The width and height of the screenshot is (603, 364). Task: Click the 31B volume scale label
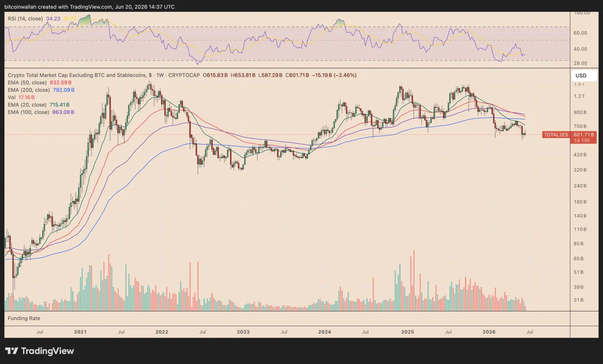click(x=579, y=300)
